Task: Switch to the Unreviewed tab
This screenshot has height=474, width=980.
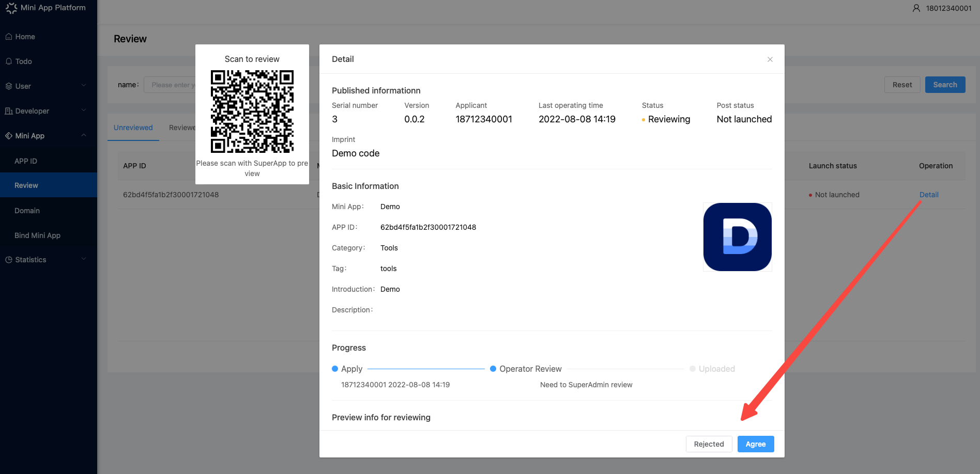Action: pos(133,128)
